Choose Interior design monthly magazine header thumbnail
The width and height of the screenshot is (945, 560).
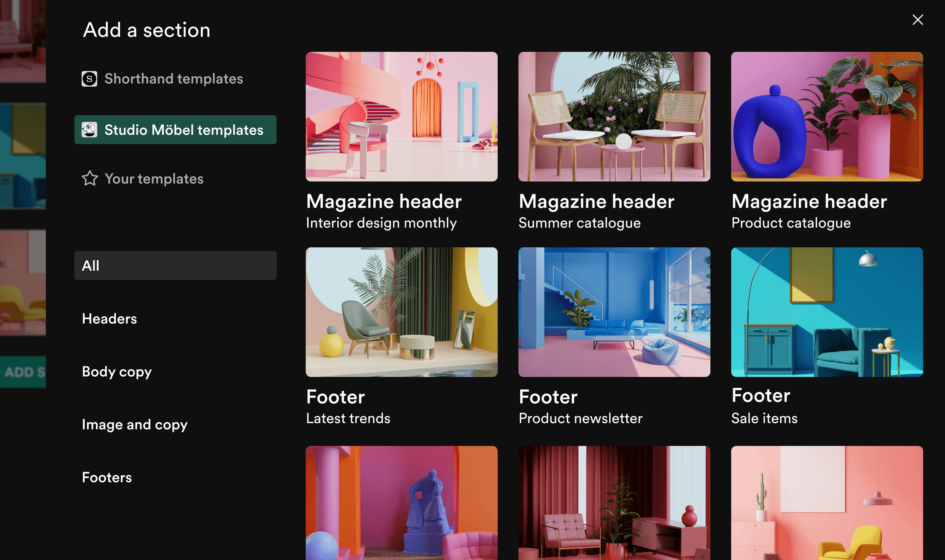401,117
